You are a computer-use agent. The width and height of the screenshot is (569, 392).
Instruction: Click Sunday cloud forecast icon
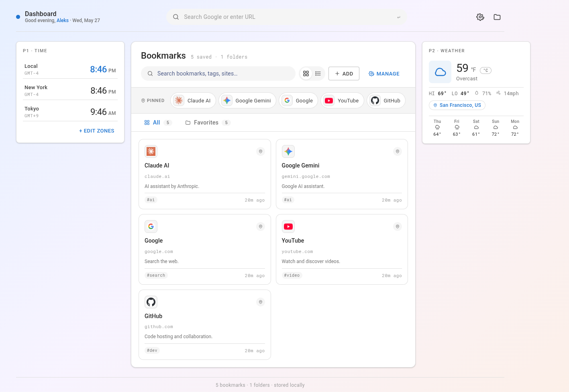pos(496,127)
